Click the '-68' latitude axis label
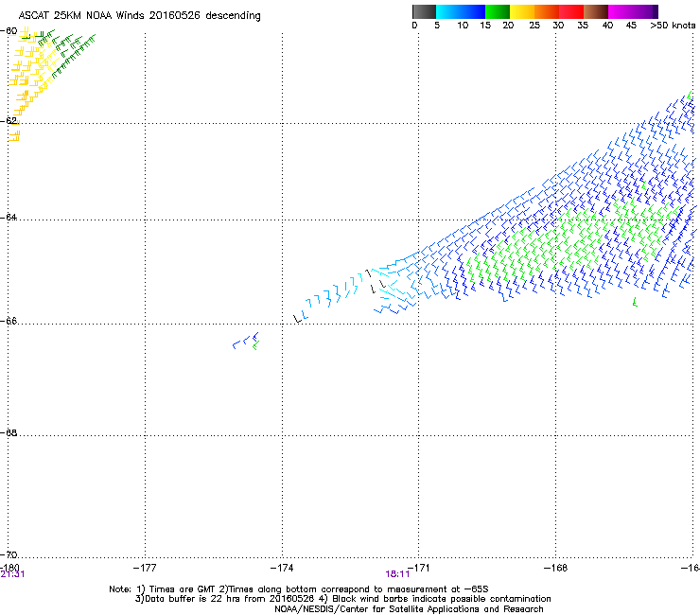Screen dimensions: 700x615 9,433
